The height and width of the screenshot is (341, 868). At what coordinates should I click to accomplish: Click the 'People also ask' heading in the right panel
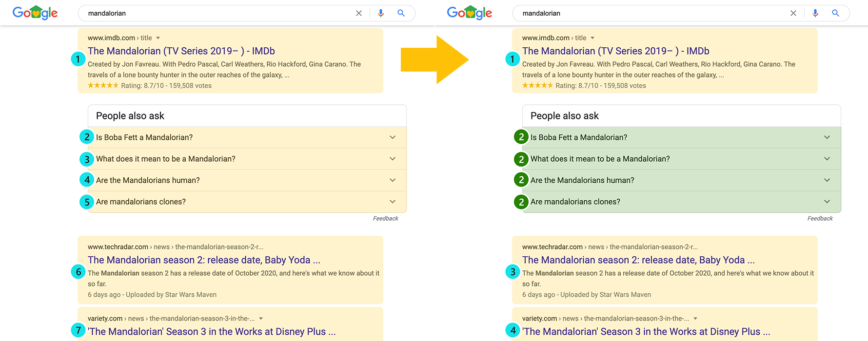click(565, 116)
